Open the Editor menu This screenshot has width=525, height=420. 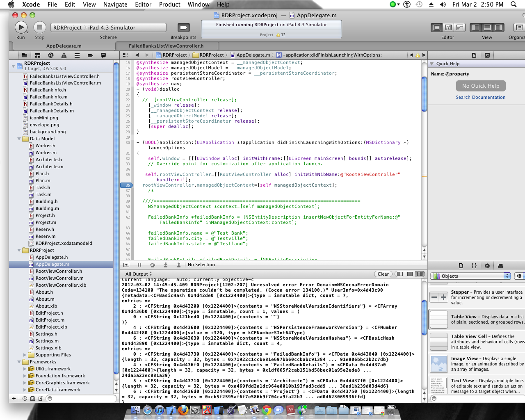(143, 5)
